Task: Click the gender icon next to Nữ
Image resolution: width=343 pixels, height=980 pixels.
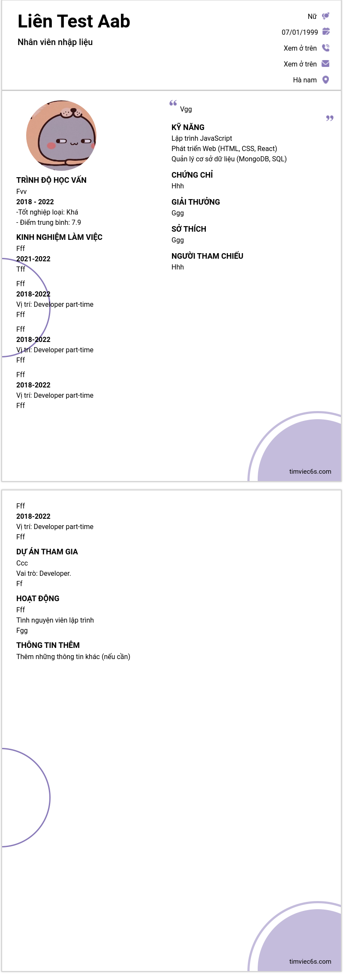Action: [326, 16]
